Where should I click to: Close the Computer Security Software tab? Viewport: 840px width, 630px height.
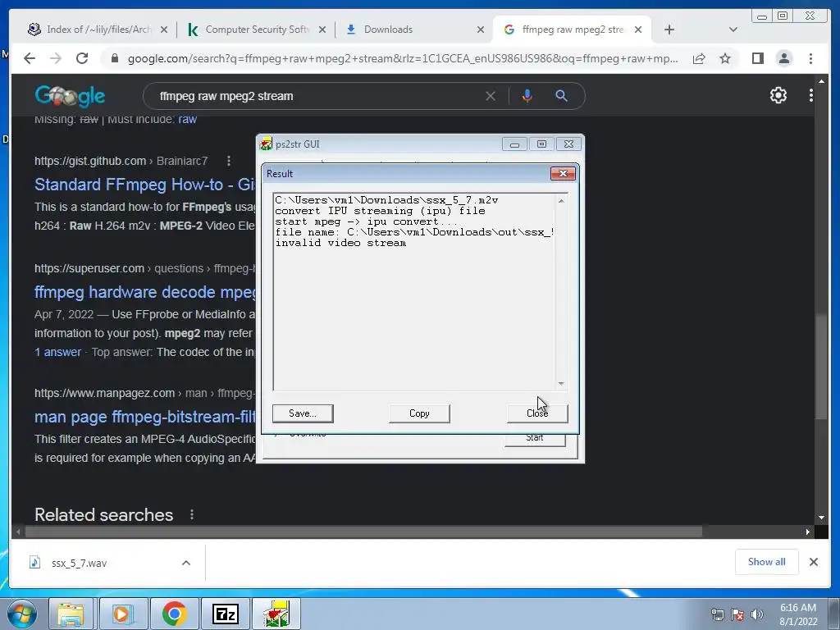[x=322, y=30]
